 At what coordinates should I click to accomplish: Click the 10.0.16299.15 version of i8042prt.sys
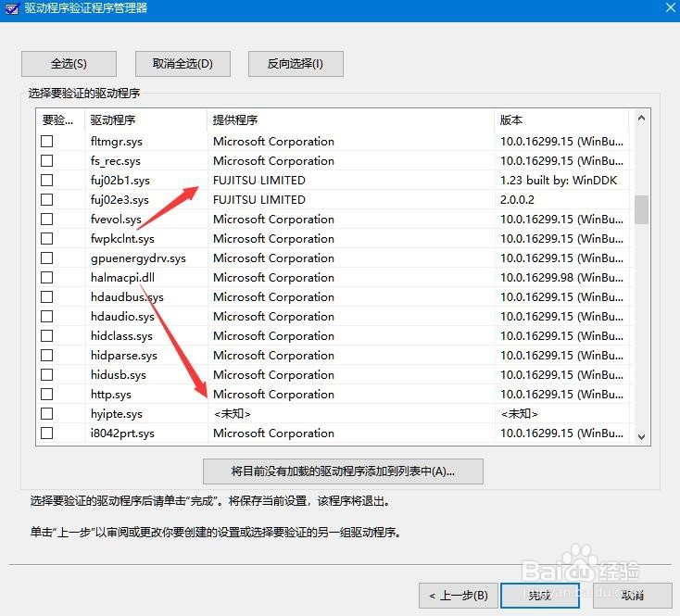[562, 434]
